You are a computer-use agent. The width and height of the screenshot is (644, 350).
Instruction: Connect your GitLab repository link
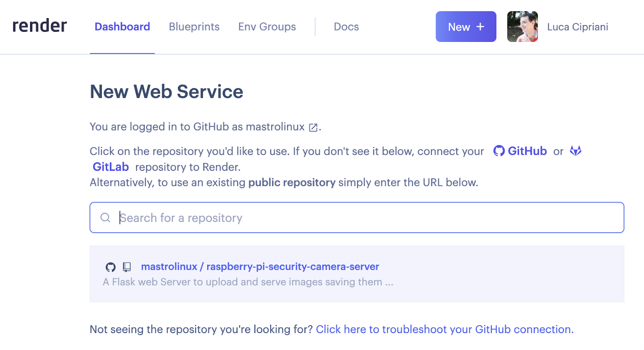111,167
